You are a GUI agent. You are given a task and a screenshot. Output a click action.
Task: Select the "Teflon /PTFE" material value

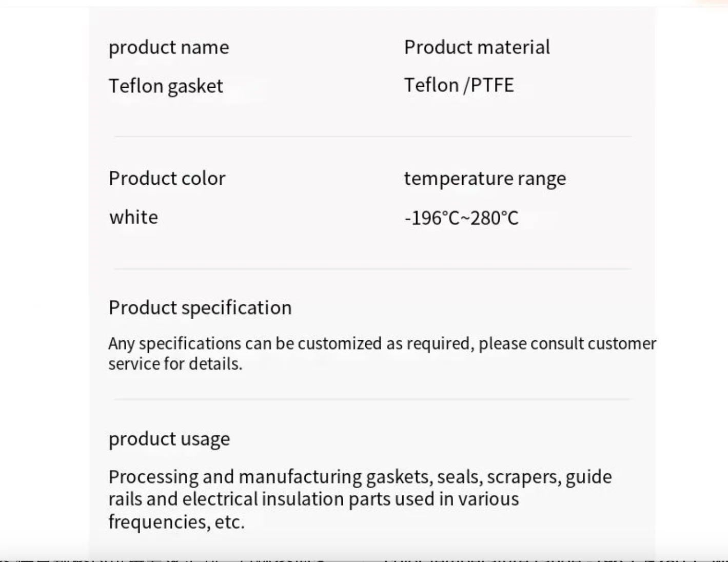click(x=459, y=85)
